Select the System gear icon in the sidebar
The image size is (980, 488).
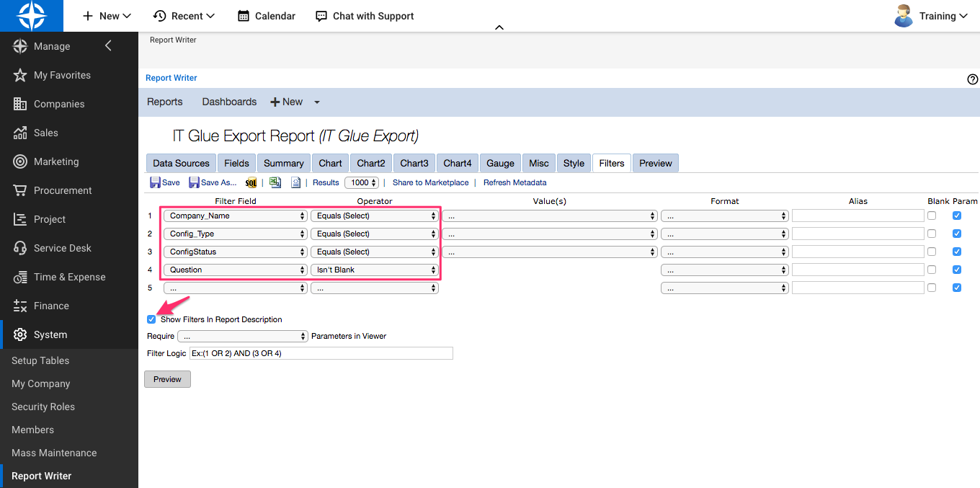coord(21,334)
